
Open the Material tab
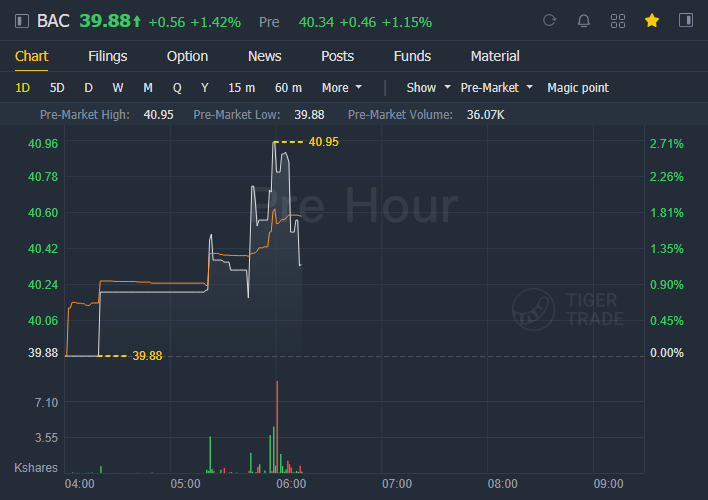[x=495, y=56]
